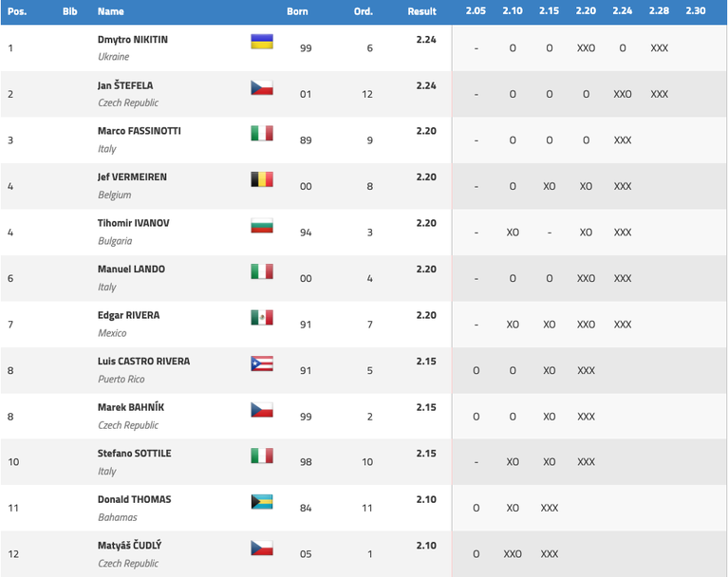Screen dimensions: 728x577
Task: Click Edgar RIVERA's 2.20 result
Action: [x=426, y=315]
